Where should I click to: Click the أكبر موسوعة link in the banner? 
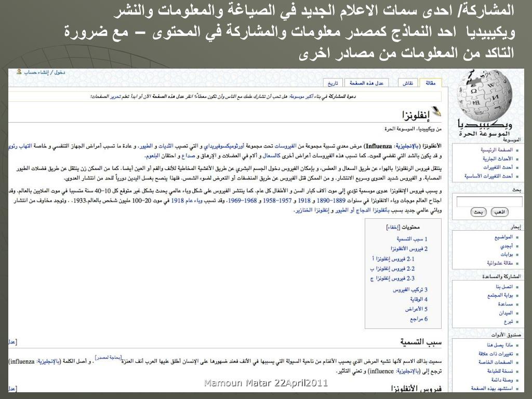tap(301, 97)
